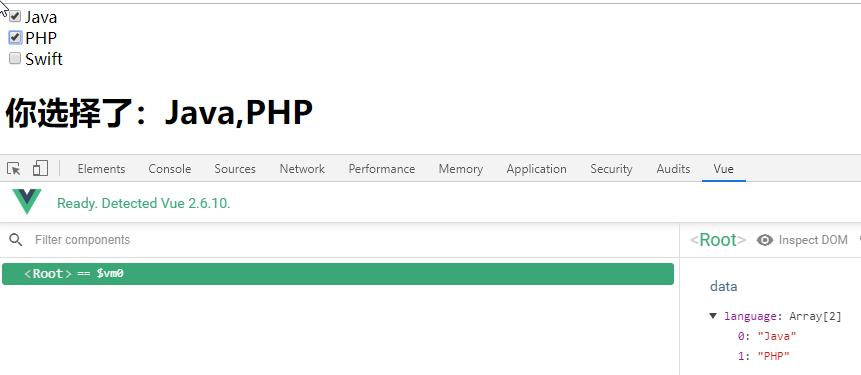The height and width of the screenshot is (375, 861).
Task: Select the inspect element arrow icon
Action: [14, 169]
